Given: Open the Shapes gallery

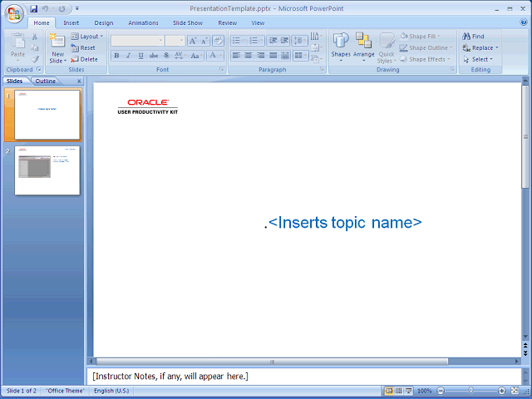Looking at the screenshot, I should click(x=341, y=47).
